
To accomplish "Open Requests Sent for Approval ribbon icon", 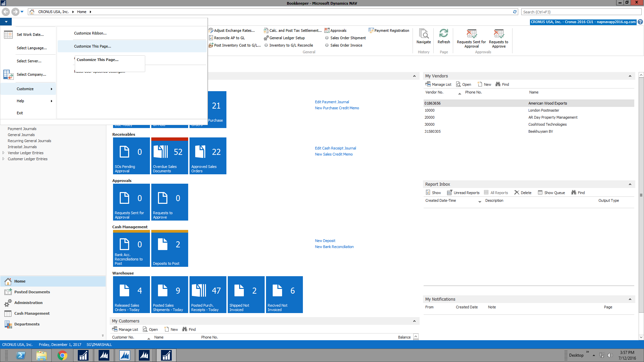I will pyautogui.click(x=471, y=34).
